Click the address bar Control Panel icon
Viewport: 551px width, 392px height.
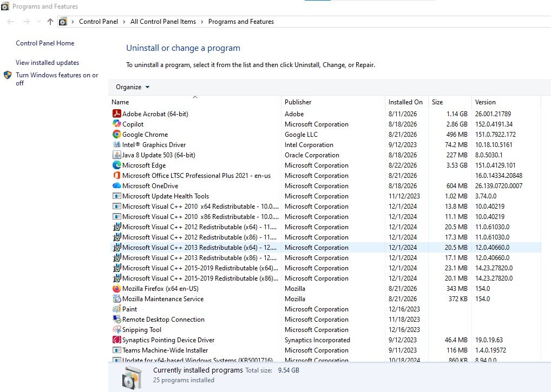63,22
